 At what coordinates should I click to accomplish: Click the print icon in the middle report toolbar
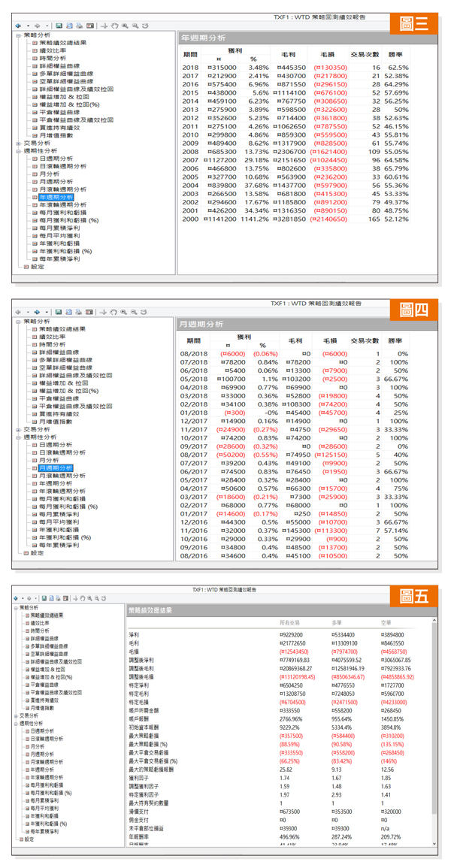(x=79, y=311)
